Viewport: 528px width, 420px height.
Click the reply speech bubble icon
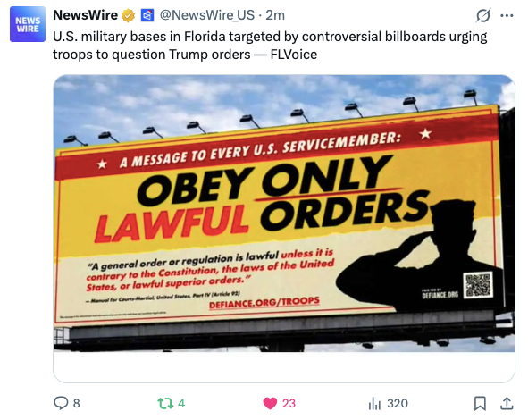(61, 403)
